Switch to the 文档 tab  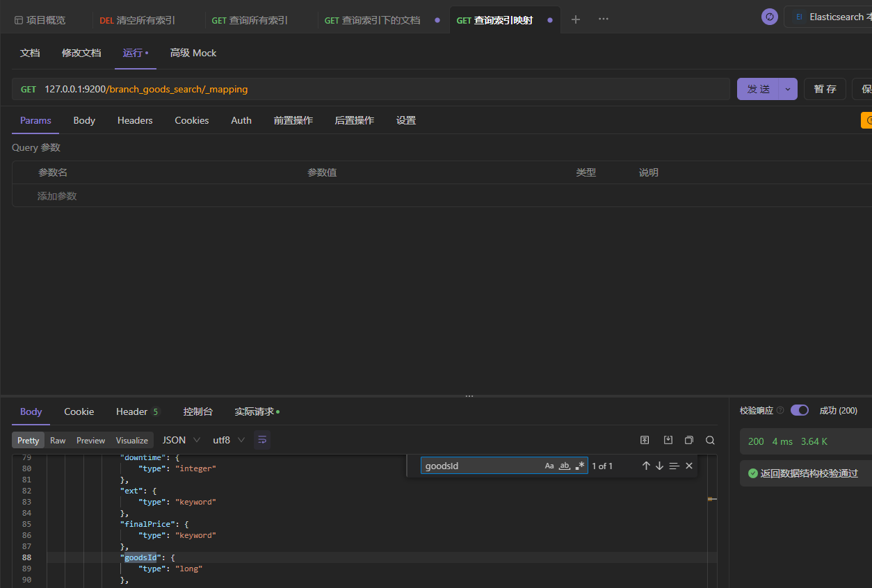[30, 53]
